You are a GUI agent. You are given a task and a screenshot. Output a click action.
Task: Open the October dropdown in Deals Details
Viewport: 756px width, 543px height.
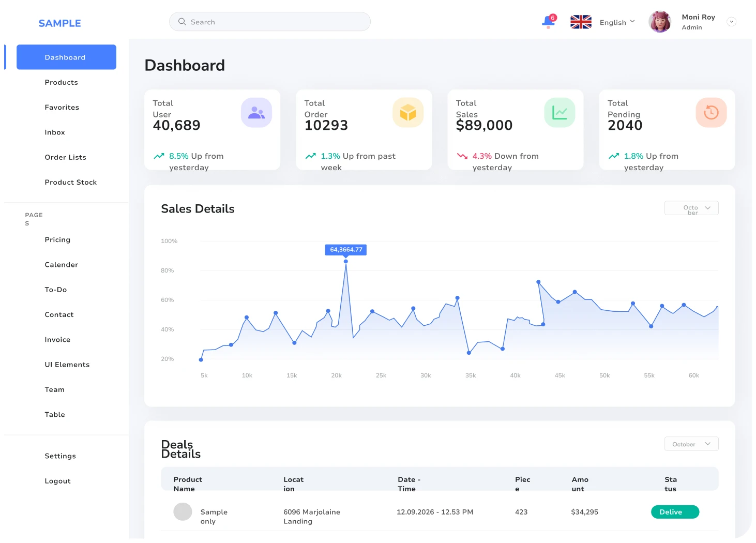(691, 444)
